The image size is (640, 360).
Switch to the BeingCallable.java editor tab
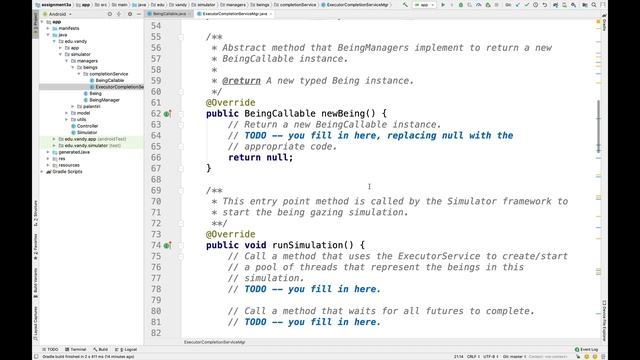click(x=168, y=14)
